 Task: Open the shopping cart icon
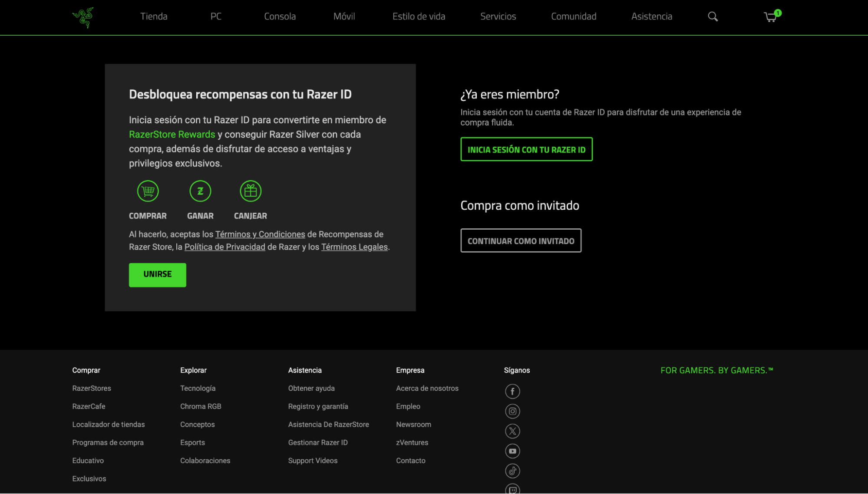[772, 16]
